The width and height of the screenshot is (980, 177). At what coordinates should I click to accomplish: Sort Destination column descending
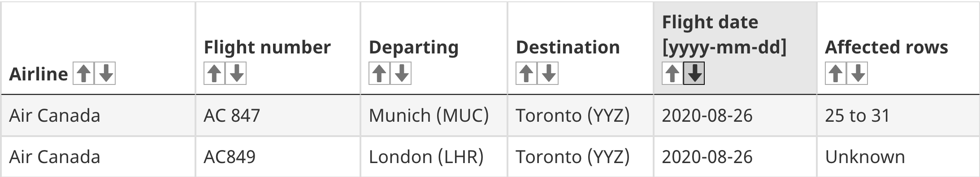coord(548,73)
